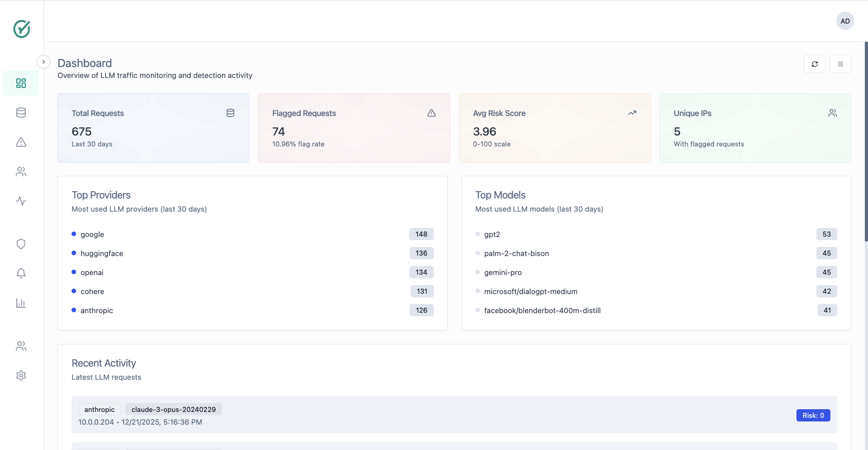This screenshot has height=450, width=868.
Task: Open the AD user avatar menu
Action: coord(844,21)
